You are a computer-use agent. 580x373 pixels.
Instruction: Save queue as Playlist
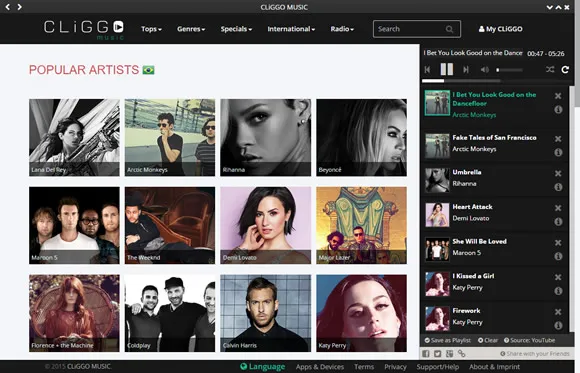(448, 340)
